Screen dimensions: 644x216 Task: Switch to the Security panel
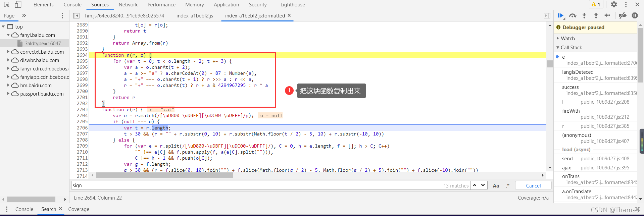coord(258,5)
